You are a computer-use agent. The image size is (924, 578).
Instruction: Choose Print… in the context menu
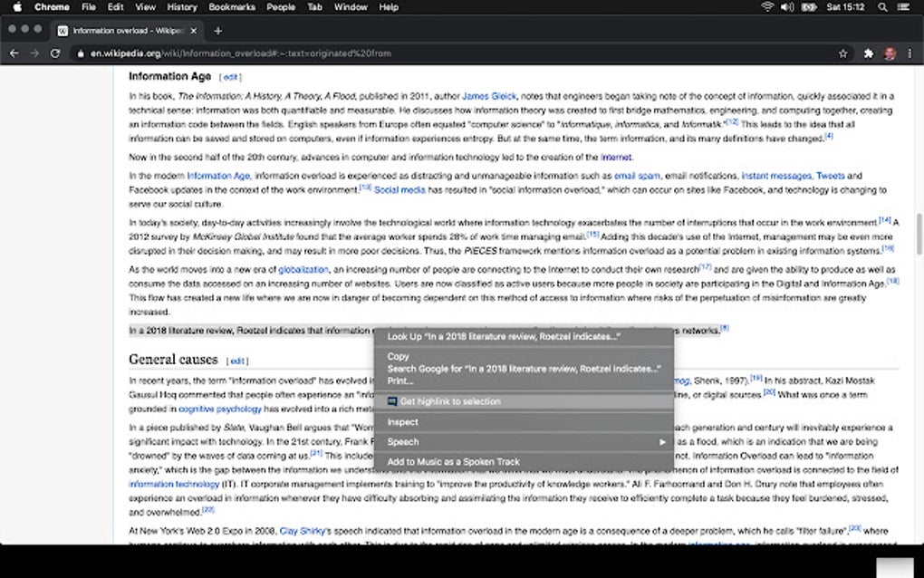524,381
